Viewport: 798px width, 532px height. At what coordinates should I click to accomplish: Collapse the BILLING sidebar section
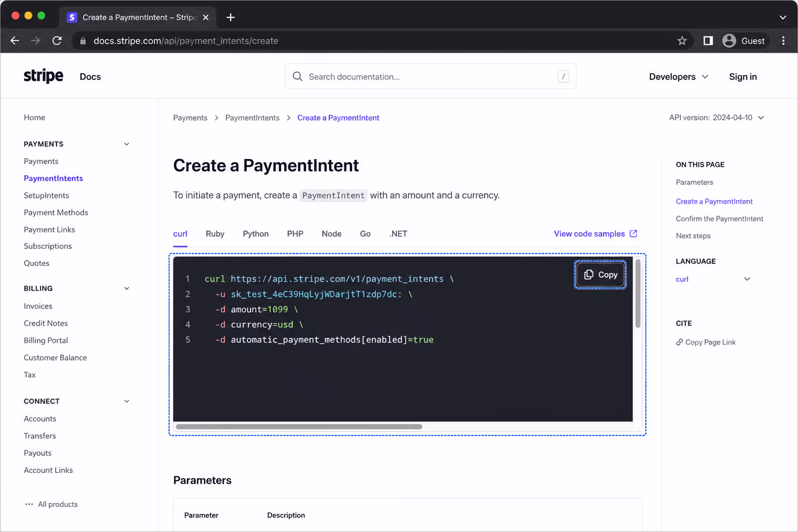coord(126,288)
